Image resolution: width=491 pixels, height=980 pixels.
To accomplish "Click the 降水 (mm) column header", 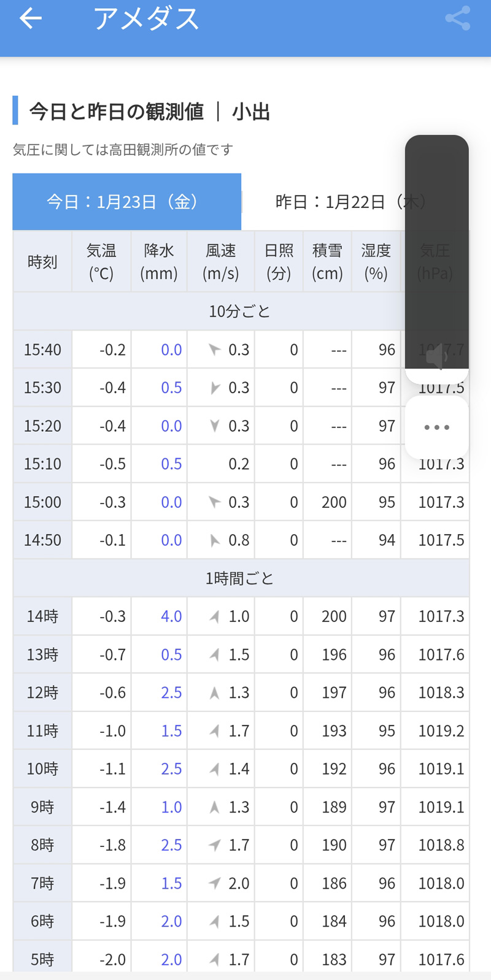I will tap(159, 262).
